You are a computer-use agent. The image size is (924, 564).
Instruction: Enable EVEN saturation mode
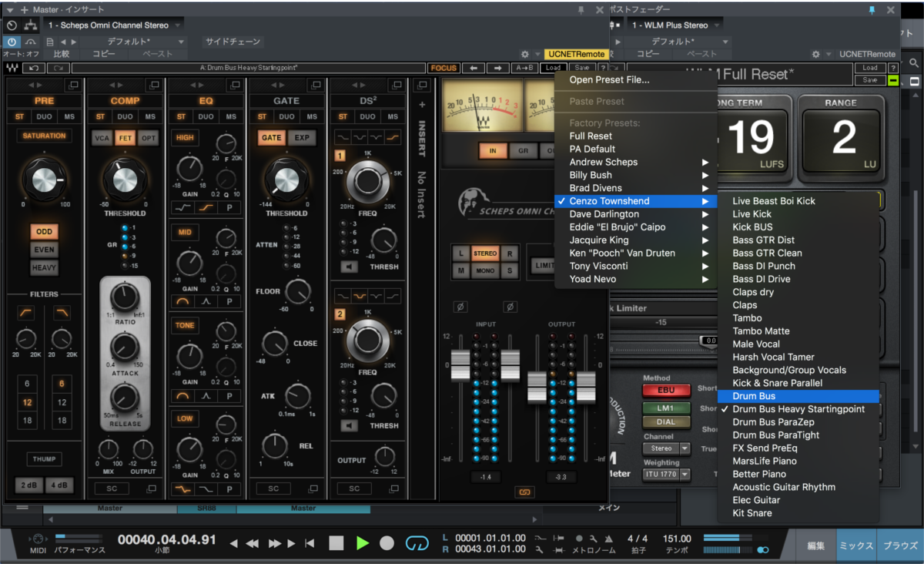tap(45, 250)
